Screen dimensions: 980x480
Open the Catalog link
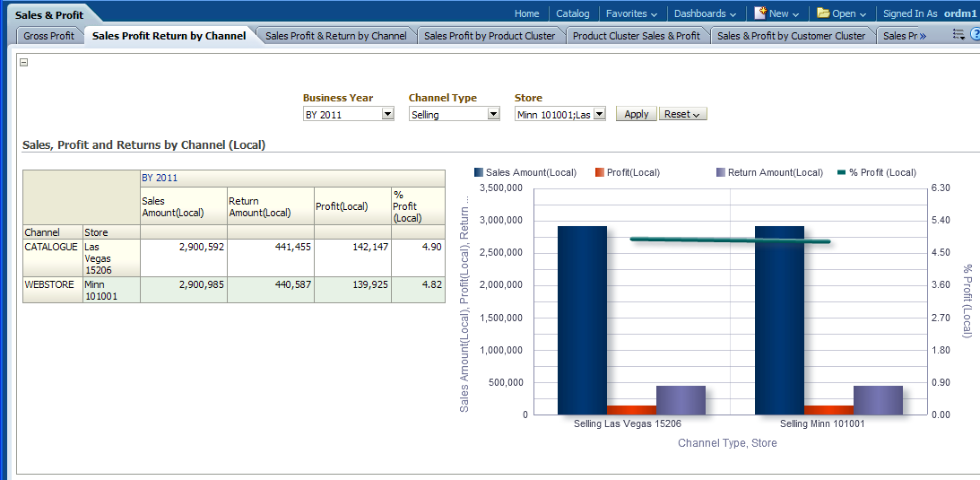(573, 13)
